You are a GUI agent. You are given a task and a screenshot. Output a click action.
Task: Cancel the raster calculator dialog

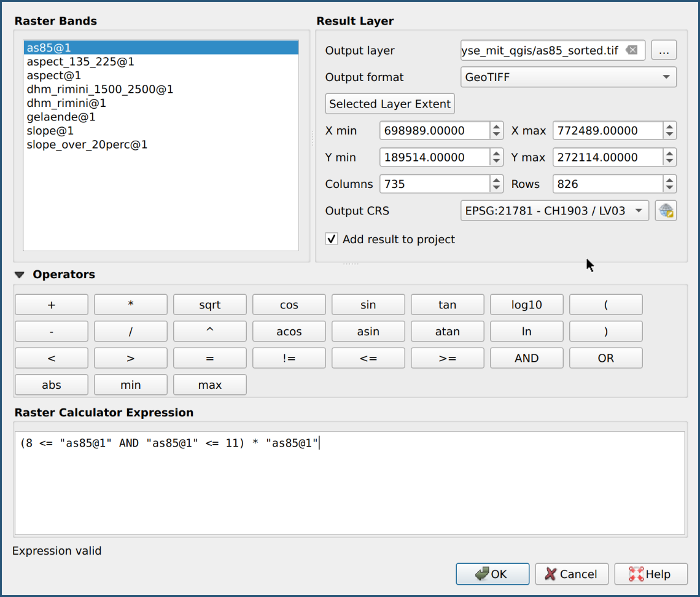(x=571, y=574)
